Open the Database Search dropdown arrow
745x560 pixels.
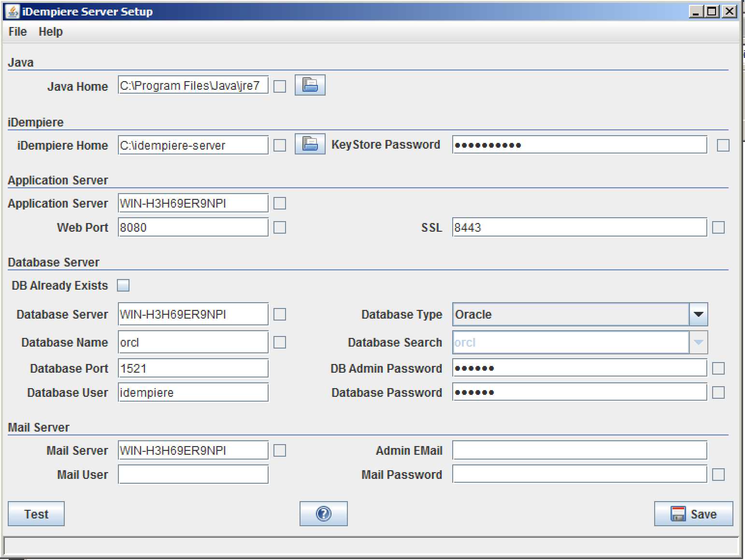coord(698,342)
